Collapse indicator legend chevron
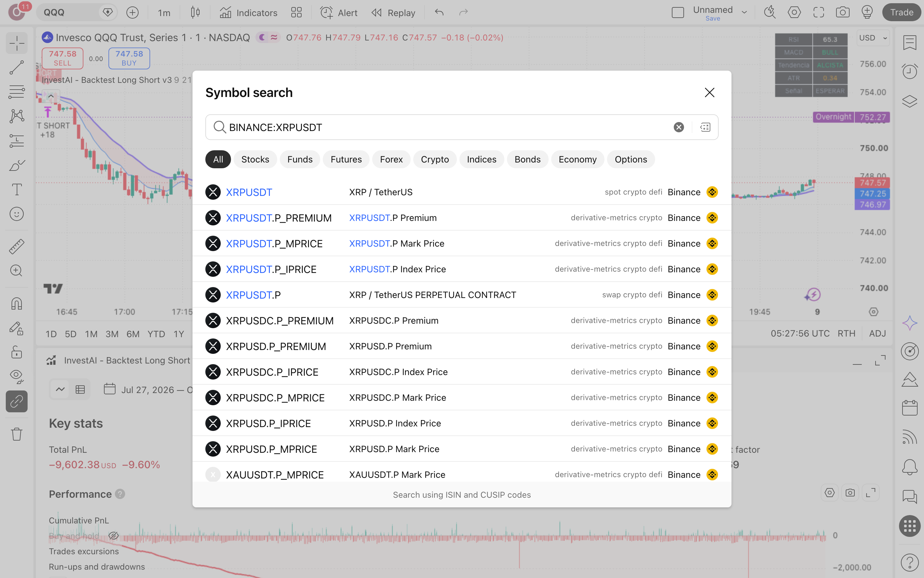Screen dimensions: 924x578 coord(51,96)
